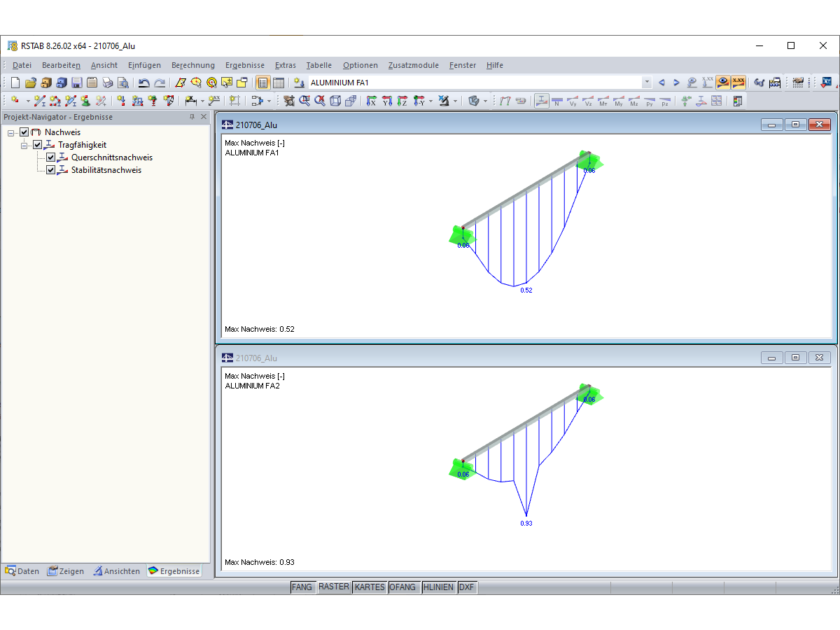Save the model with the floppy icon
Viewport: 840px width, 630px height.
pyautogui.click(x=76, y=83)
